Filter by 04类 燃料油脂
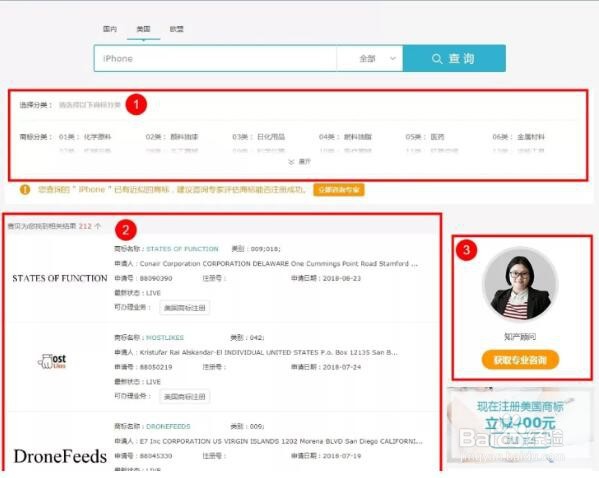 (x=345, y=137)
